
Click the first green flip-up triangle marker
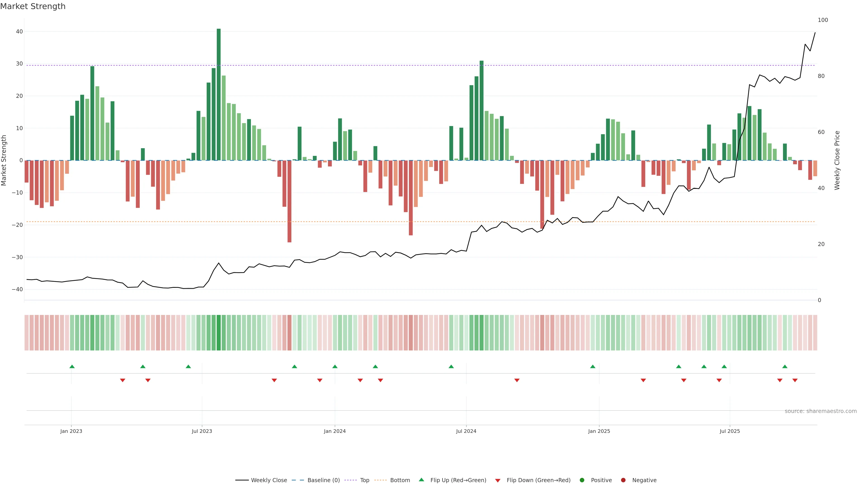pos(72,366)
